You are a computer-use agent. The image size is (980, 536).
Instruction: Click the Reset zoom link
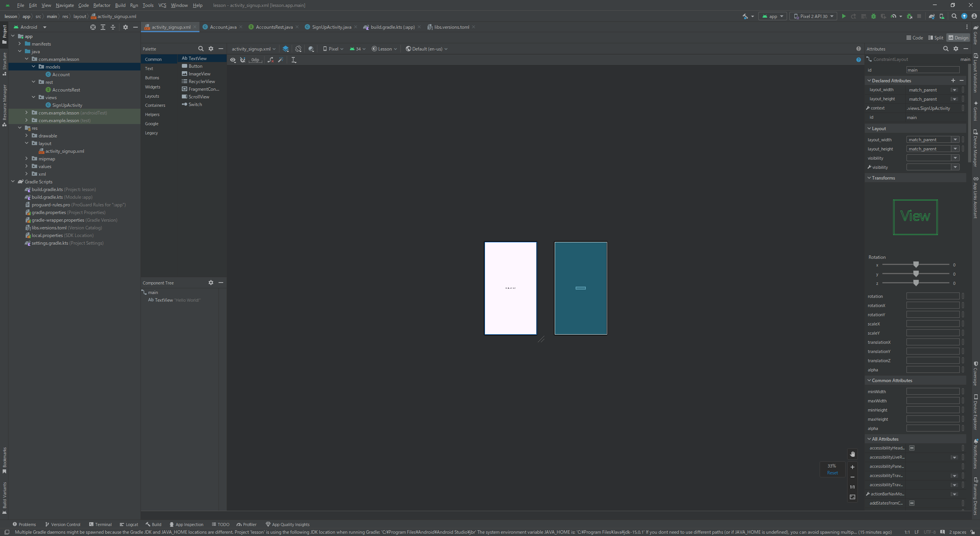(x=832, y=473)
